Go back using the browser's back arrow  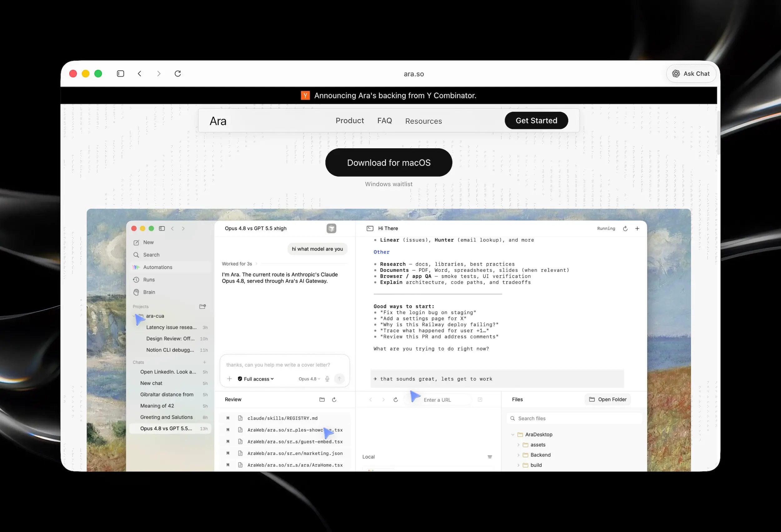click(139, 74)
